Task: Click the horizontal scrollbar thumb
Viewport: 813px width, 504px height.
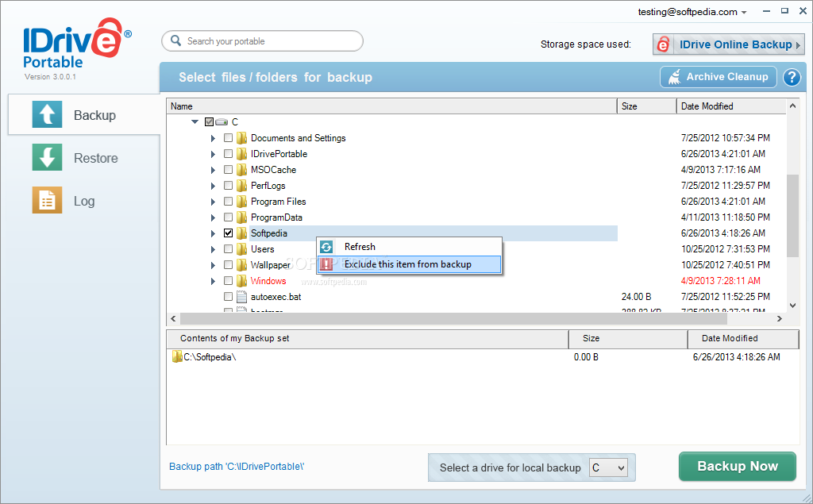Action: point(453,318)
